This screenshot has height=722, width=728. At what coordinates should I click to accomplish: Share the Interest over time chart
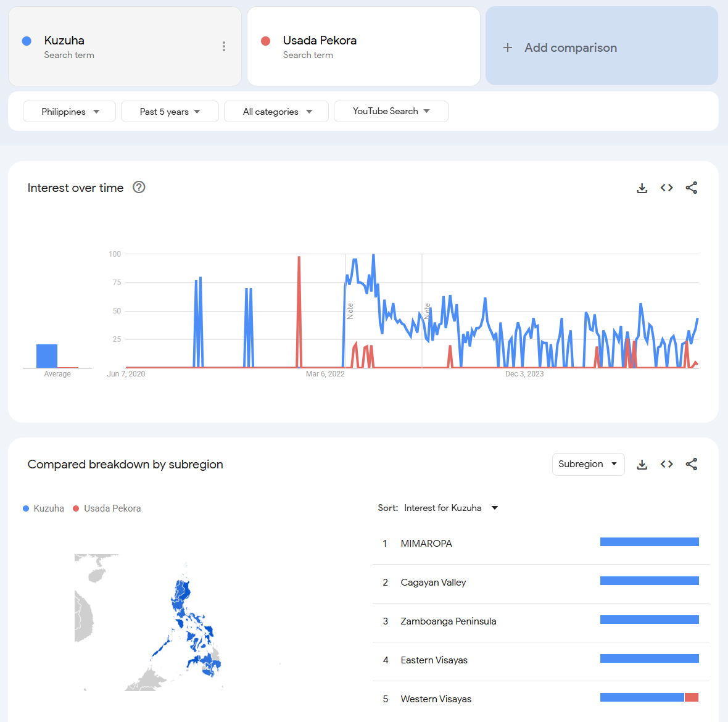pyautogui.click(x=691, y=188)
